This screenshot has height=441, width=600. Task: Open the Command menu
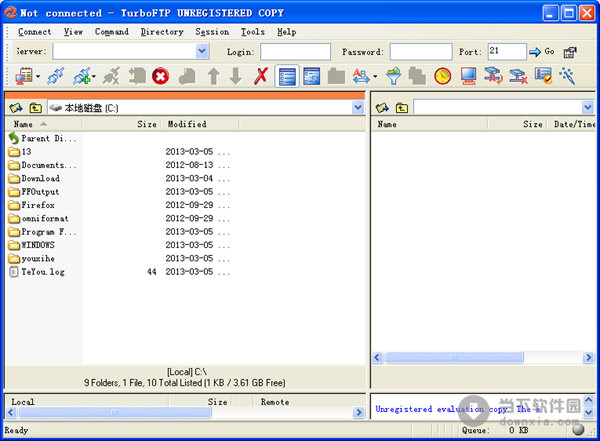(x=112, y=32)
